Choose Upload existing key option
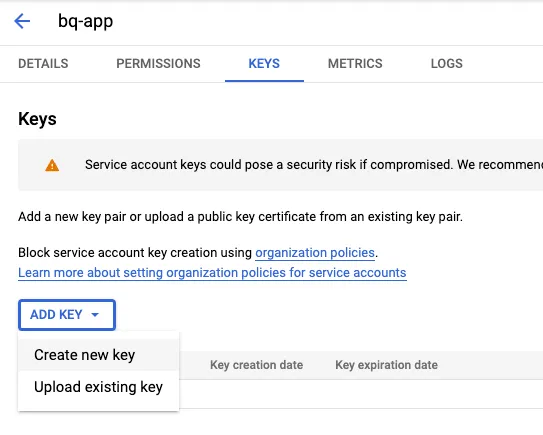This screenshot has height=435, width=543. [99, 387]
